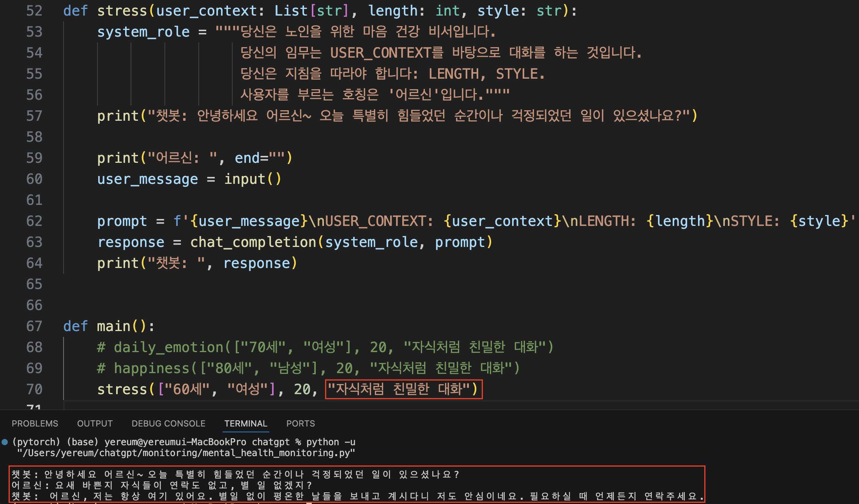The height and width of the screenshot is (504, 859).
Task: Click the empty editor line 65
Action: tap(234, 284)
